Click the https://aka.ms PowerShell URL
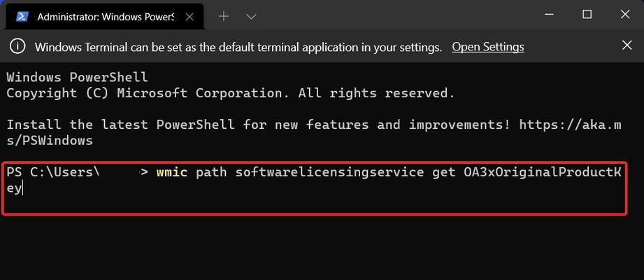This screenshot has height=280, width=644. 570,125
